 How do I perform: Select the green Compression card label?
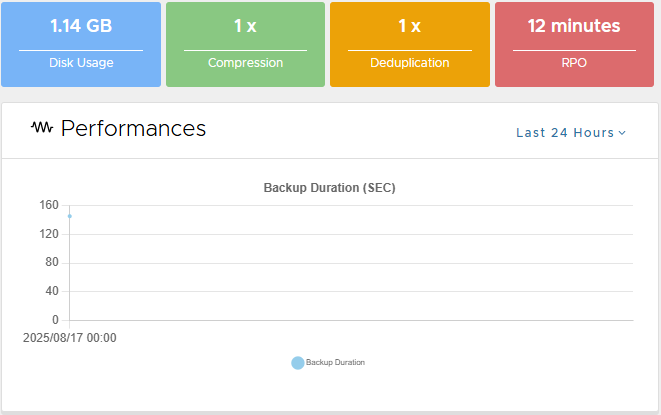tap(245, 62)
